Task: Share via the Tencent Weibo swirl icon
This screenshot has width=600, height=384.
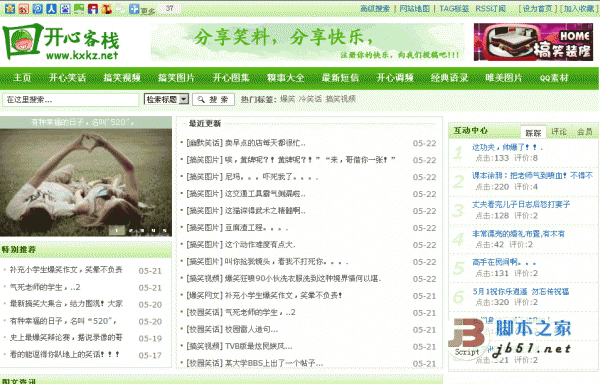Action: (38, 9)
